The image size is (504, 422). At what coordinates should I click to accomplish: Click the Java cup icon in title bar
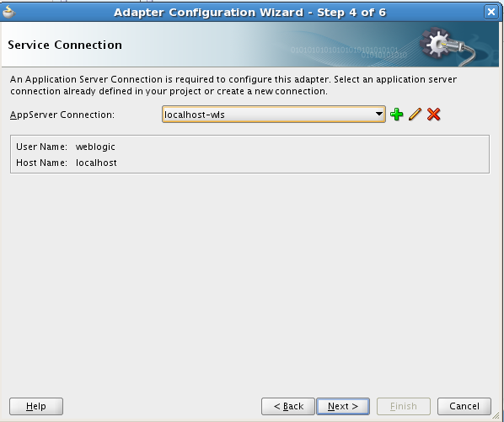(8, 12)
